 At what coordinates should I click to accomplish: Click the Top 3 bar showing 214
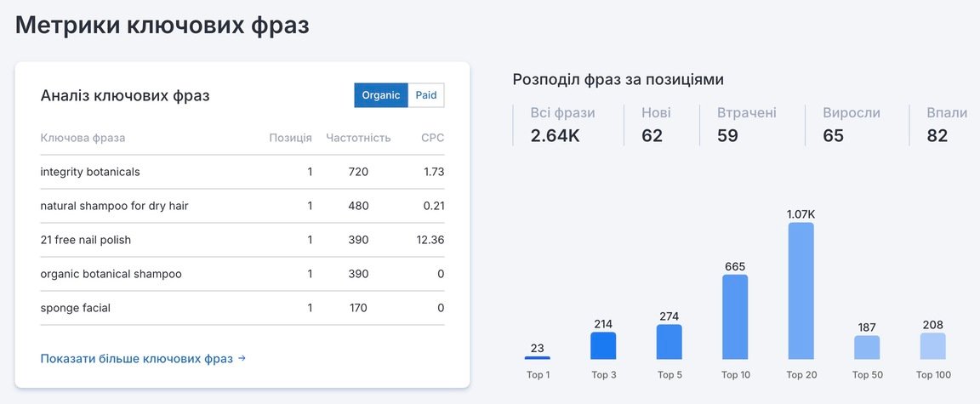click(x=603, y=346)
